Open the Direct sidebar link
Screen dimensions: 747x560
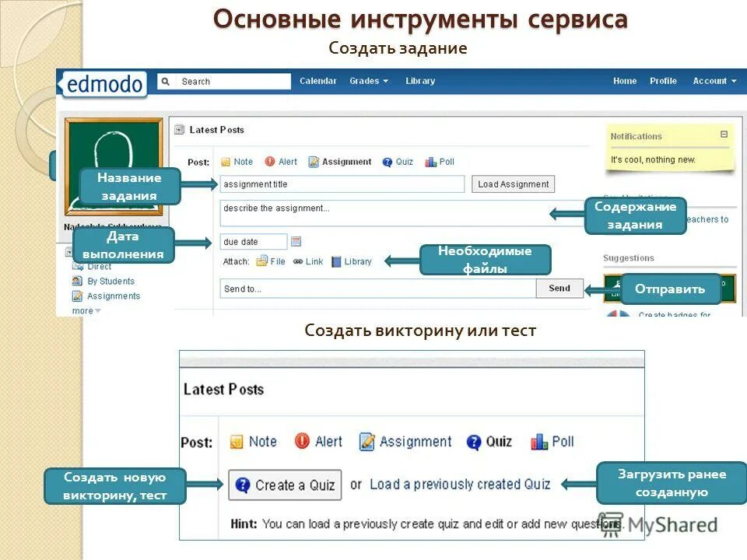tap(99, 267)
